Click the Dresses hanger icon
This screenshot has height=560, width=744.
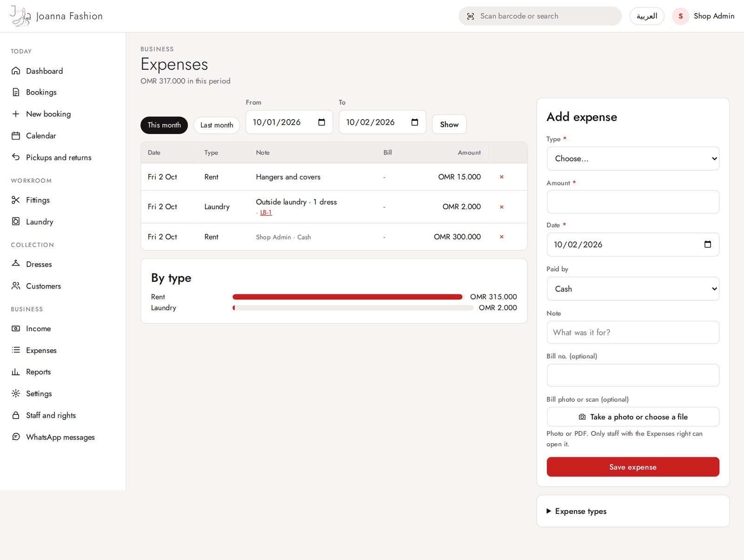coord(16,264)
